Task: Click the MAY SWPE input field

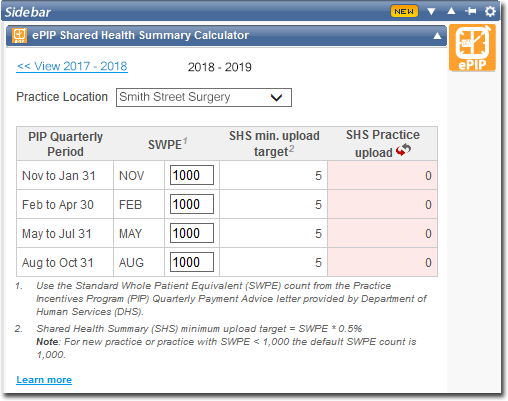Action: click(192, 233)
